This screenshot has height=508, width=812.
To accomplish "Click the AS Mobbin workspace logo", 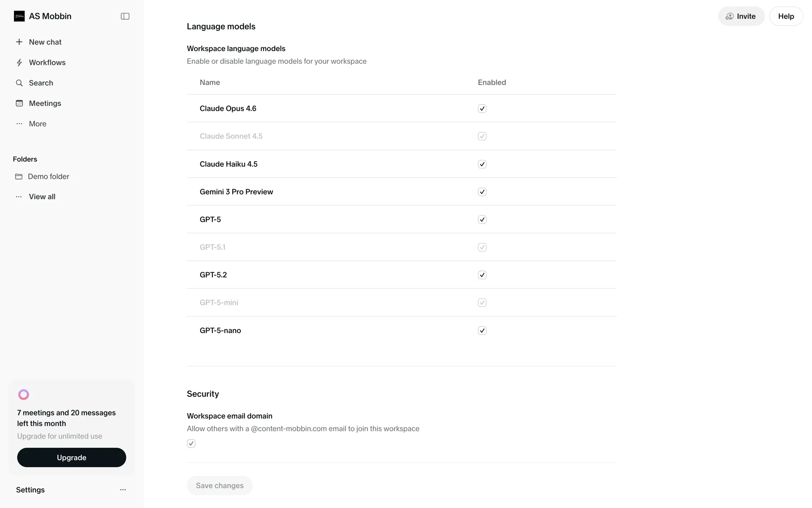I will tap(19, 16).
